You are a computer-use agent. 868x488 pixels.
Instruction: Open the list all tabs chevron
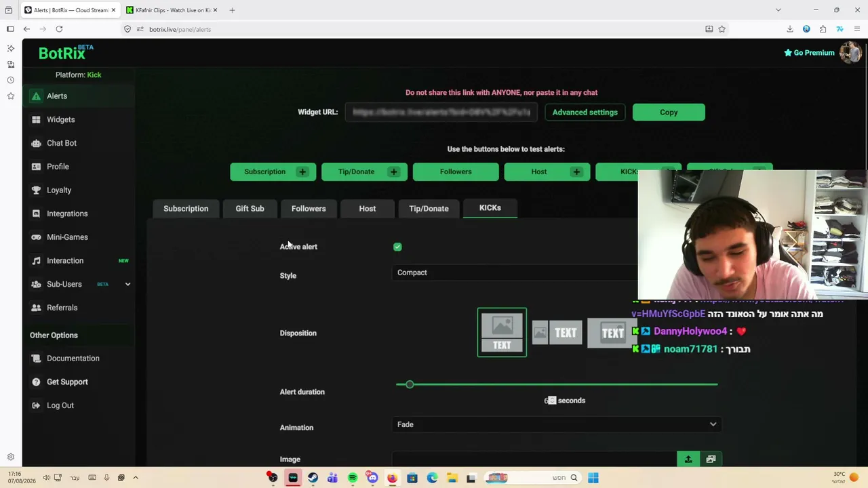[778, 10]
